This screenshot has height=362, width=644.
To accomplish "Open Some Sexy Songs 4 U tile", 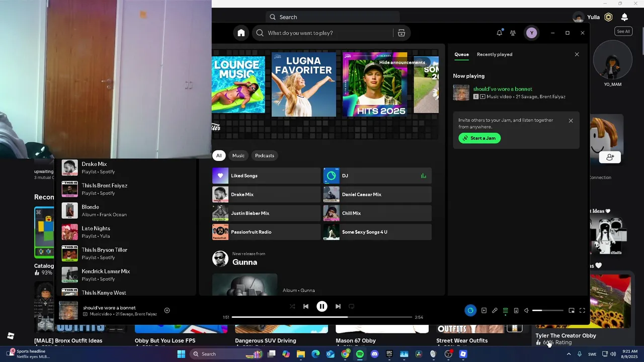I will click(377, 232).
